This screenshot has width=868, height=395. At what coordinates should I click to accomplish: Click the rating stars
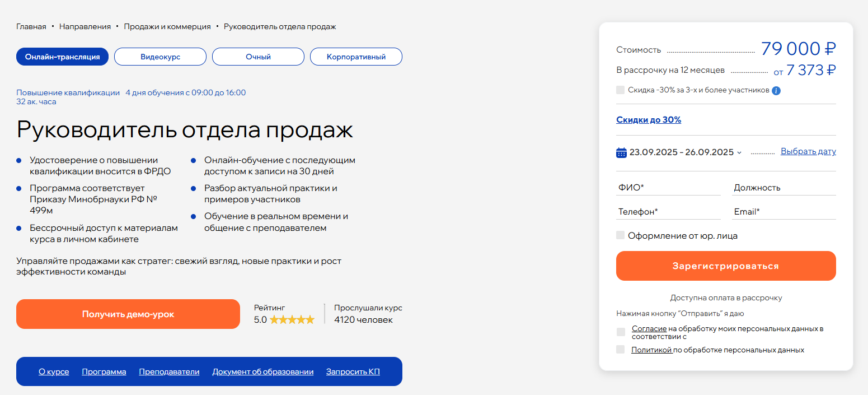click(292, 320)
